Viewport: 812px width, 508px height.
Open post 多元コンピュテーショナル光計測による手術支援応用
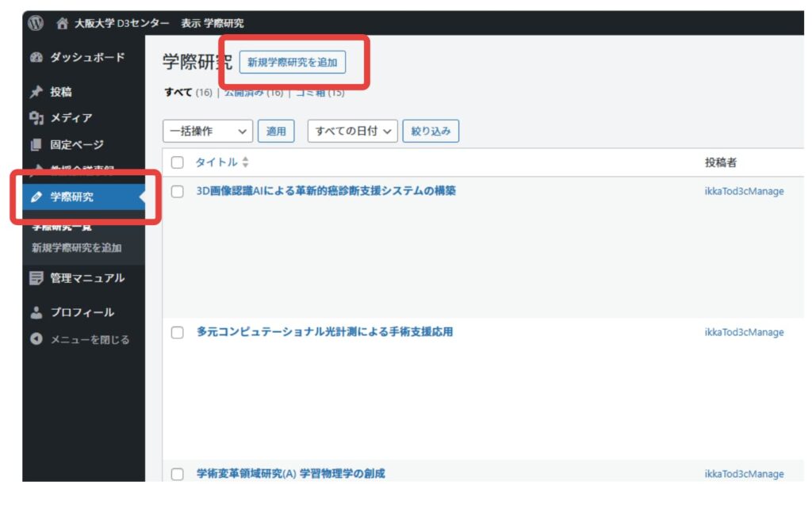click(x=324, y=332)
